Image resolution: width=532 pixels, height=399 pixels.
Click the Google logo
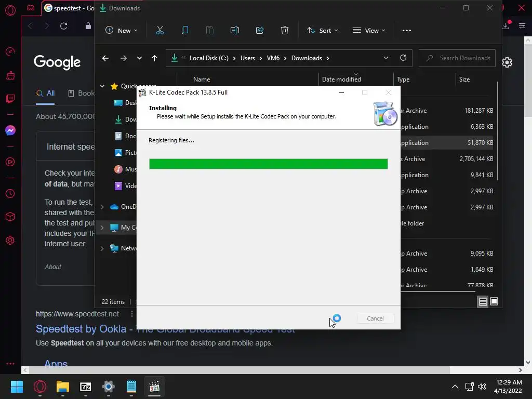pos(57,62)
